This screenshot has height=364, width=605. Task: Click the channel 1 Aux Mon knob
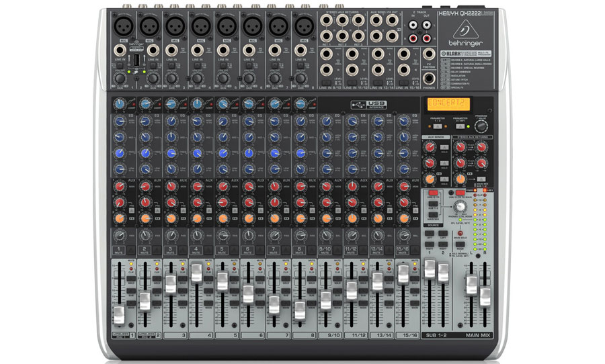coord(119,187)
